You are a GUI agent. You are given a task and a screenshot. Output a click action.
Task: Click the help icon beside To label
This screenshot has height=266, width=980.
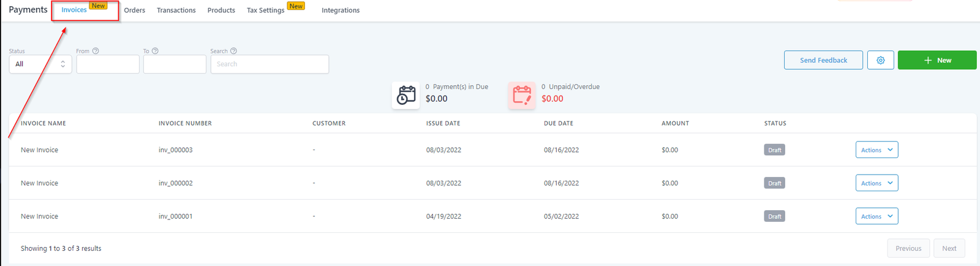pyautogui.click(x=155, y=51)
